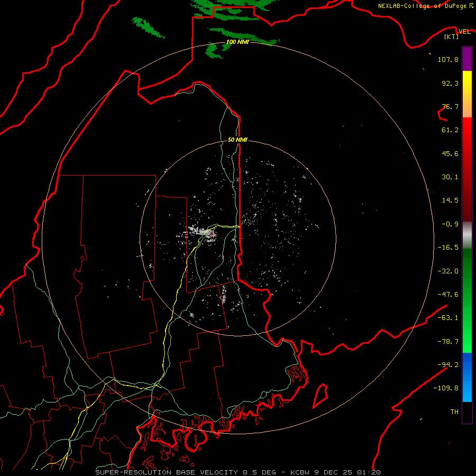
Task: Select the -47.6 velocity scale value
Action: [x=448, y=295]
